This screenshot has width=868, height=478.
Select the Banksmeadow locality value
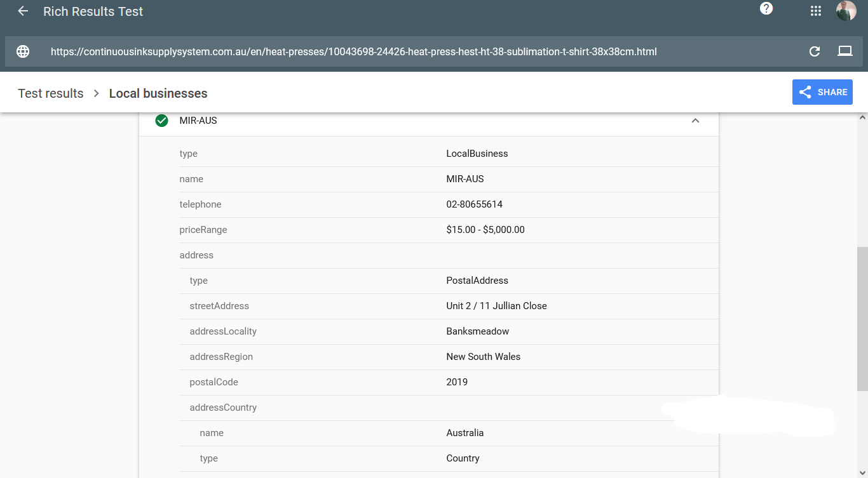pos(478,331)
